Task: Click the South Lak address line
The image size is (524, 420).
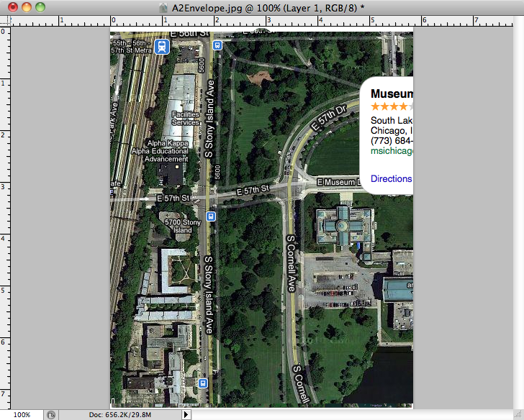Action: coord(392,121)
